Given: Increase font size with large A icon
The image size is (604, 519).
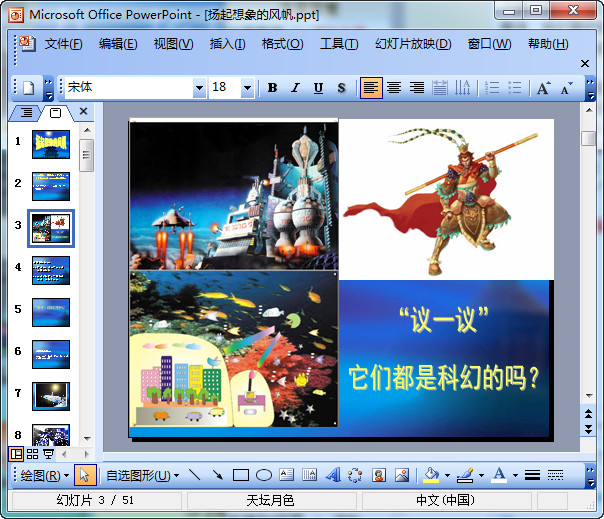Looking at the screenshot, I should (544, 88).
